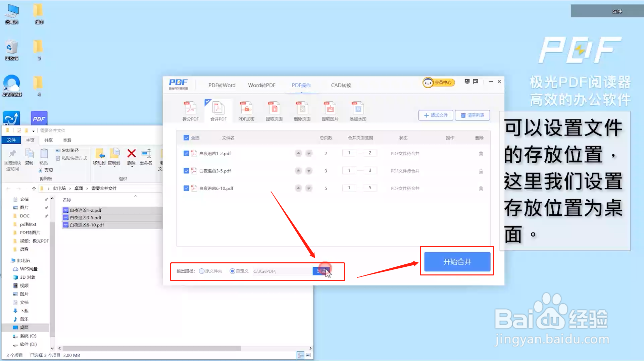The image size is (644, 361).
Task: Open the 会员中心 member center badge
Action: [438, 82]
